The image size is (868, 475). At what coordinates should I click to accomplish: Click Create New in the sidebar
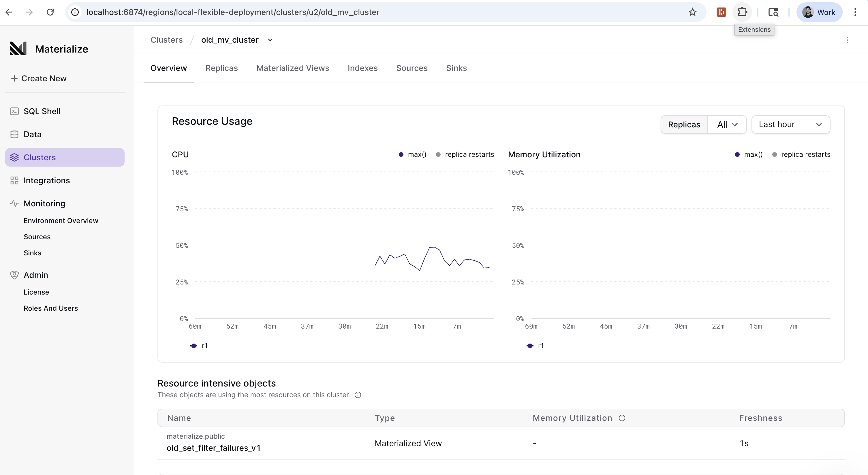(x=39, y=78)
